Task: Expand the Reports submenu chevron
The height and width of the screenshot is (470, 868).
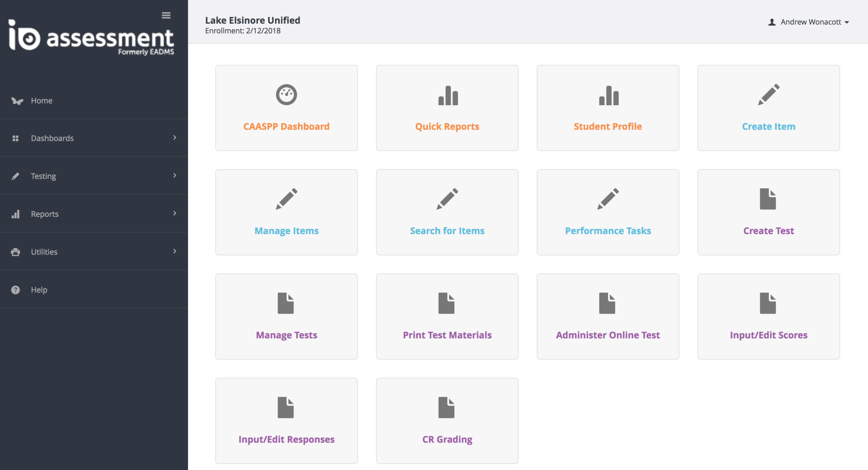Action: coord(175,213)
